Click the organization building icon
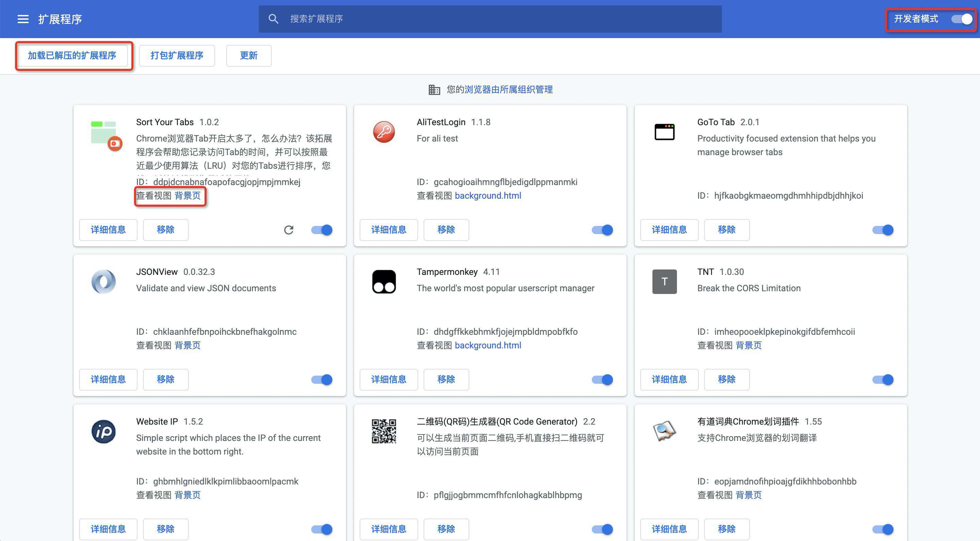 (434, 90)
